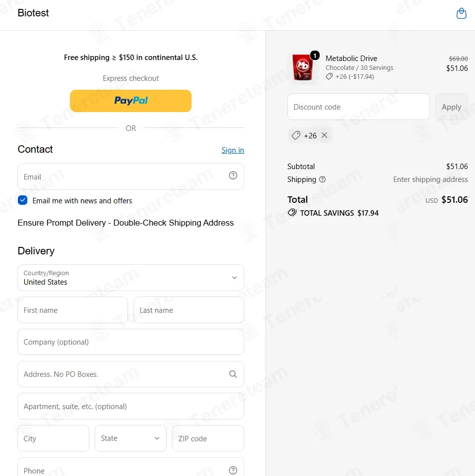Focus the Discount code field
This screenshot has height=476, width=475.
(x=358, y=107)
